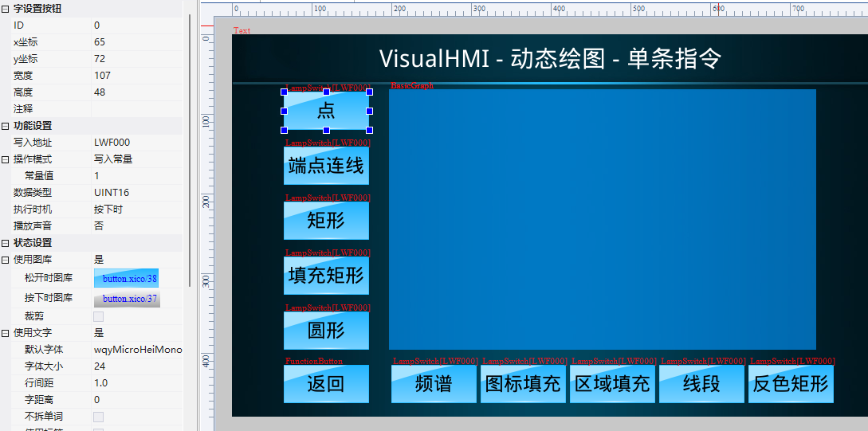The height and width of the screenshot is (431, 868).
Task: Collapse the 使用文字 expander
Action: tap(5, 333)
